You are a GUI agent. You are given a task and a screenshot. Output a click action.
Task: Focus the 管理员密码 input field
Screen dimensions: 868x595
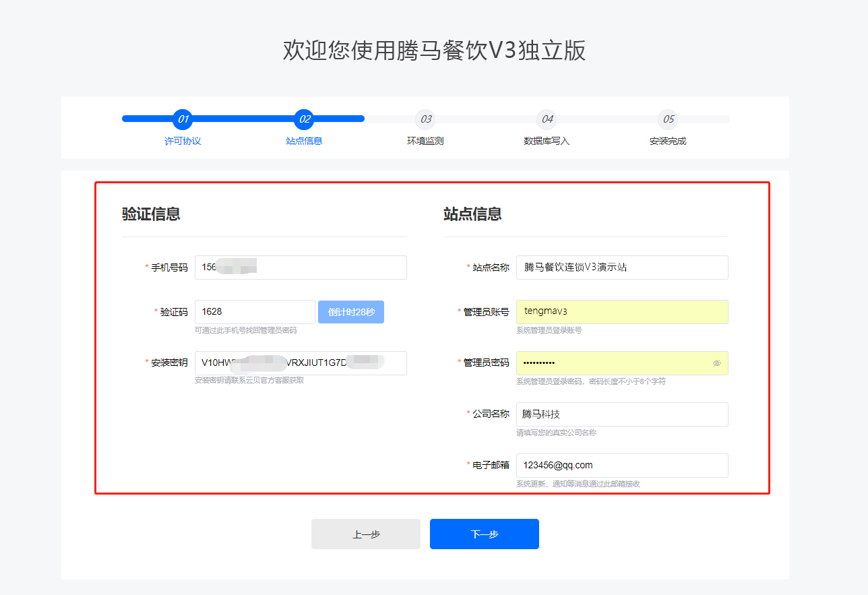click(x=622, y=363)
